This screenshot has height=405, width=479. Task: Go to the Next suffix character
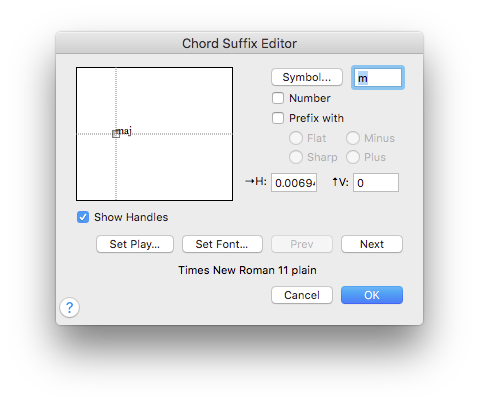point(372,244)
